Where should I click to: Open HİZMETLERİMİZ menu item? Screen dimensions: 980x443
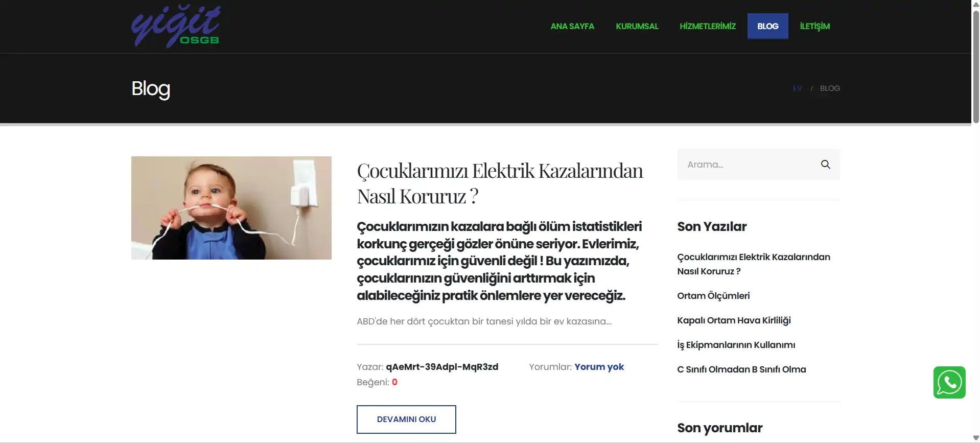coord(707,26)
